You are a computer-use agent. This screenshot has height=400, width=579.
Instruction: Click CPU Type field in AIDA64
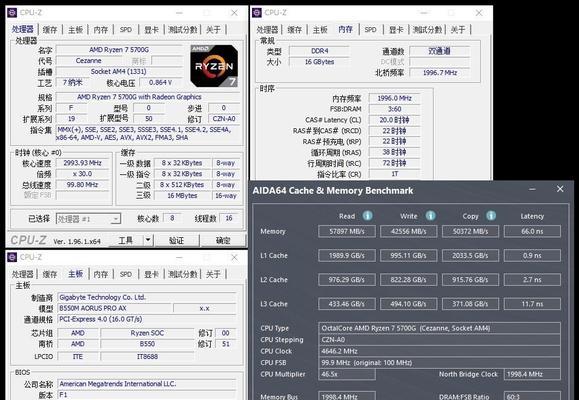439,328
